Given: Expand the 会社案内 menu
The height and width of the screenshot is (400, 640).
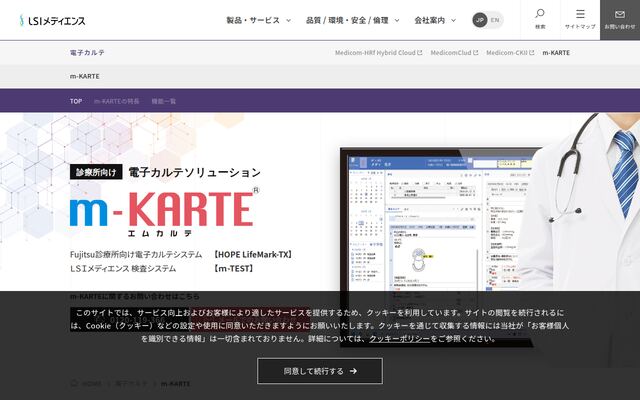Looking at the screenshot, I should click(435, 20).
